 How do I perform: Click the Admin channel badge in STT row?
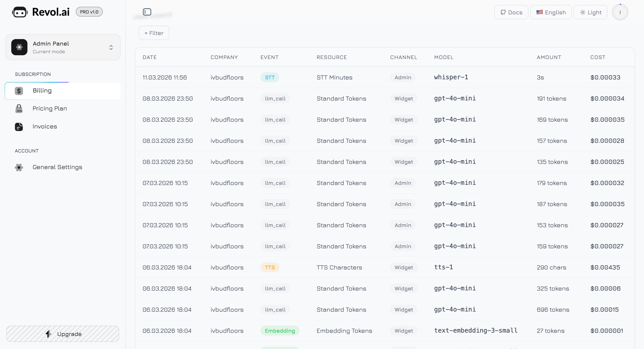click(403, 77)
